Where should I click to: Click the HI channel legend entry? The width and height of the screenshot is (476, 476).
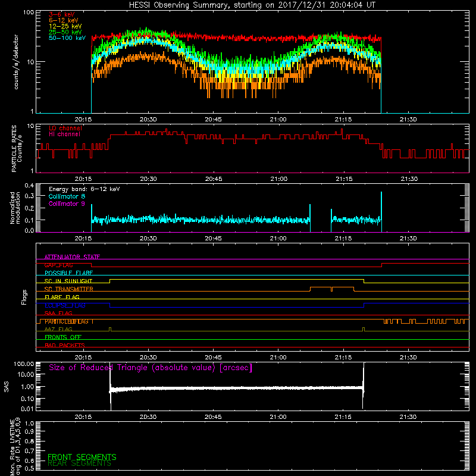tap(64, 134)
